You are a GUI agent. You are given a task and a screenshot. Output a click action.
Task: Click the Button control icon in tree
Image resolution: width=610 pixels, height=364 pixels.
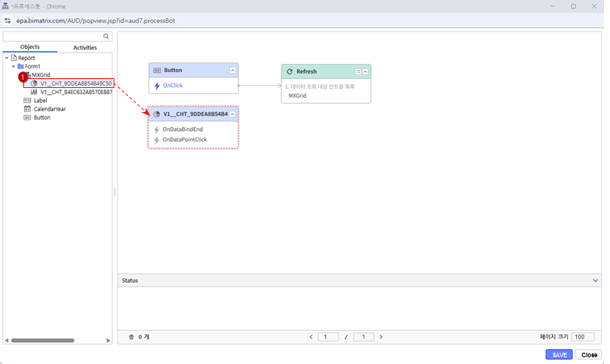point(27,117)
